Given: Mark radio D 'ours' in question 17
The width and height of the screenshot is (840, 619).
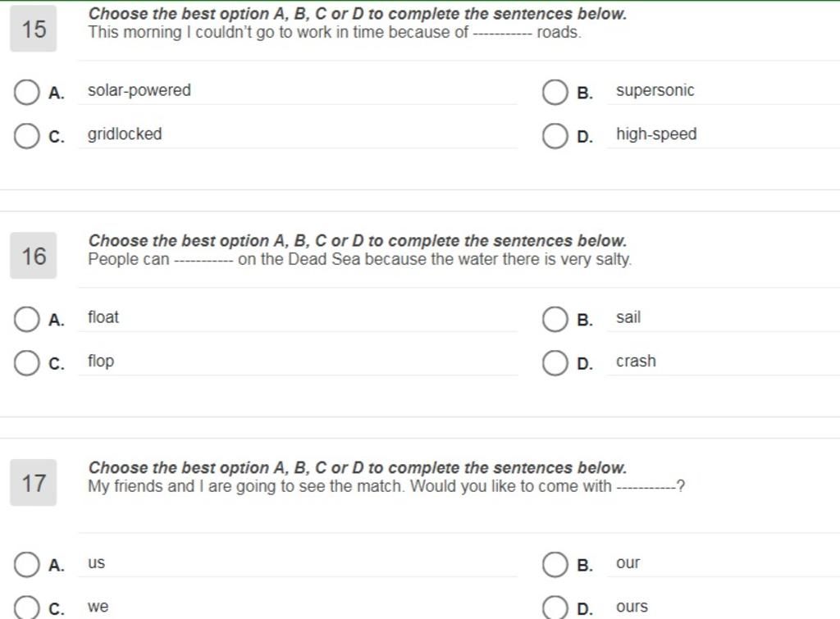Looking at the screenshot, I should coord(555,608).
